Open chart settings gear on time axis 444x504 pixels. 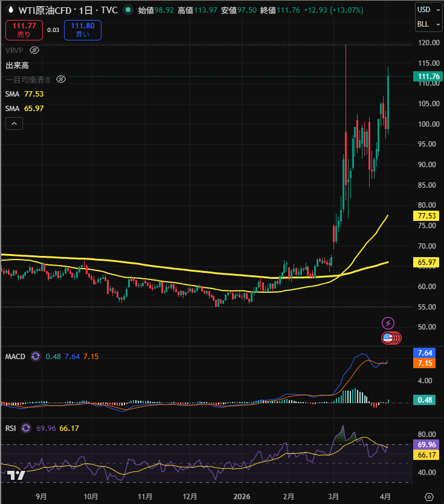pos(429,496)
